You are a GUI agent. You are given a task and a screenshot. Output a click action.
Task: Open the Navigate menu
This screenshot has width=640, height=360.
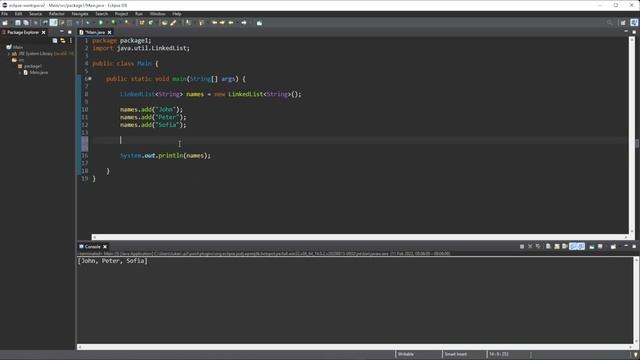point(80,14)
